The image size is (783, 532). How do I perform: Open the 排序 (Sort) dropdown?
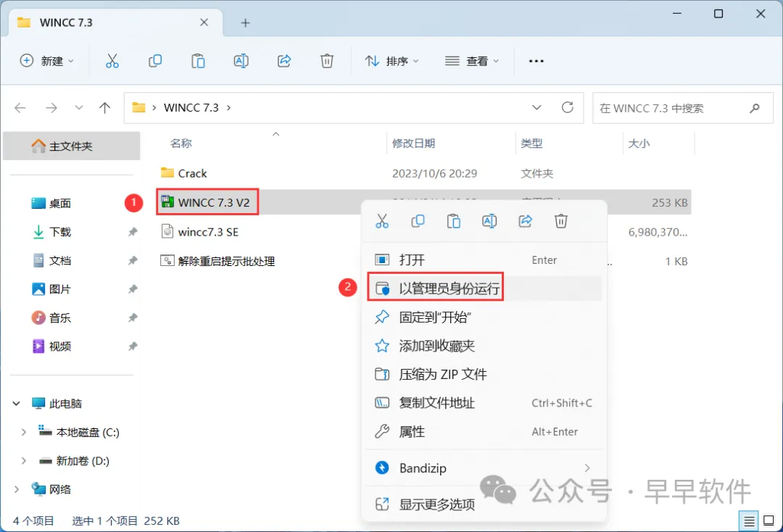pos(392,61)
